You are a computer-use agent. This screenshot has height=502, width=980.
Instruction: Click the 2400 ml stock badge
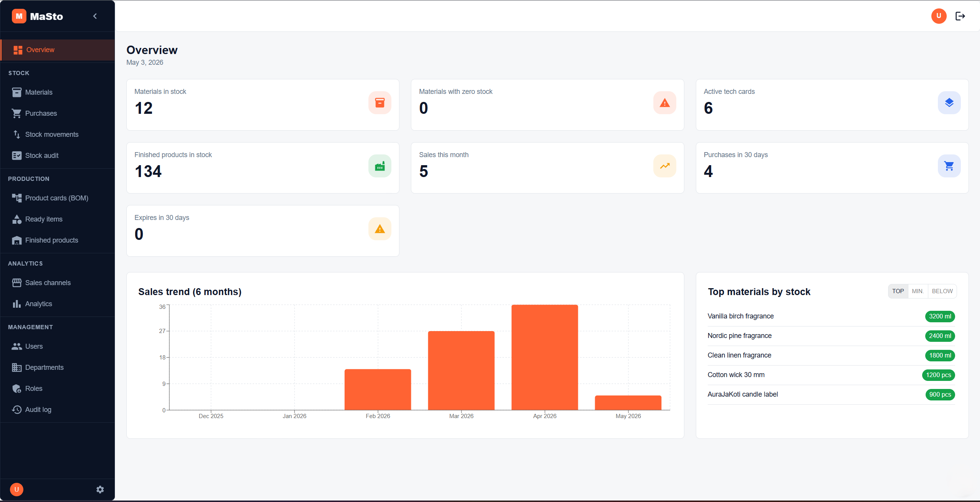click(x=940, y=336)
